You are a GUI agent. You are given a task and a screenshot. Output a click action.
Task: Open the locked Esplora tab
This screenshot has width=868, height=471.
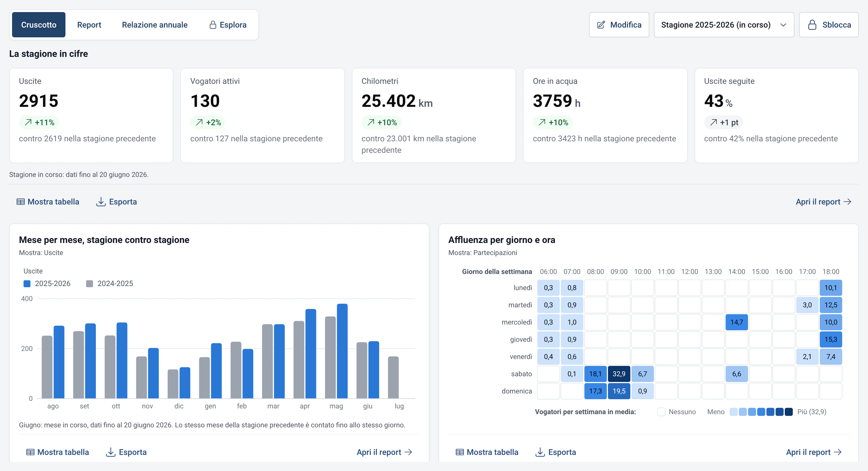pos(228,25)
